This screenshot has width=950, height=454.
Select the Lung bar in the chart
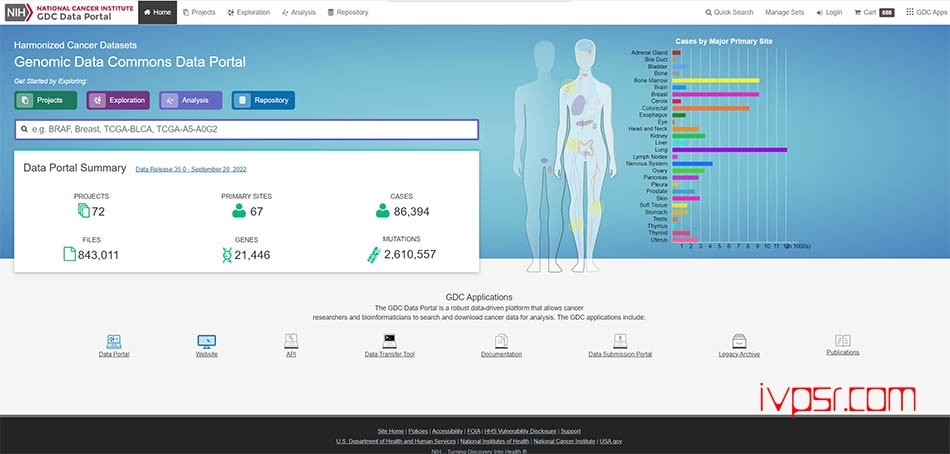click(x=729, y=150)
